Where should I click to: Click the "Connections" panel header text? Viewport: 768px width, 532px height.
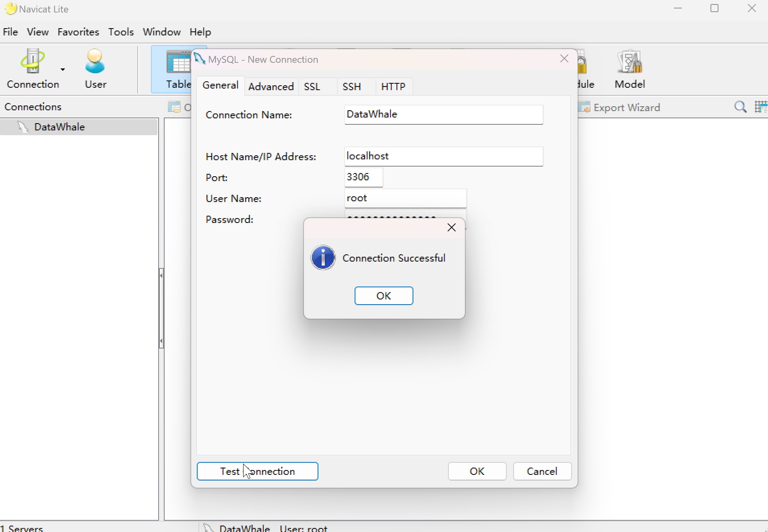coord(33,107)
